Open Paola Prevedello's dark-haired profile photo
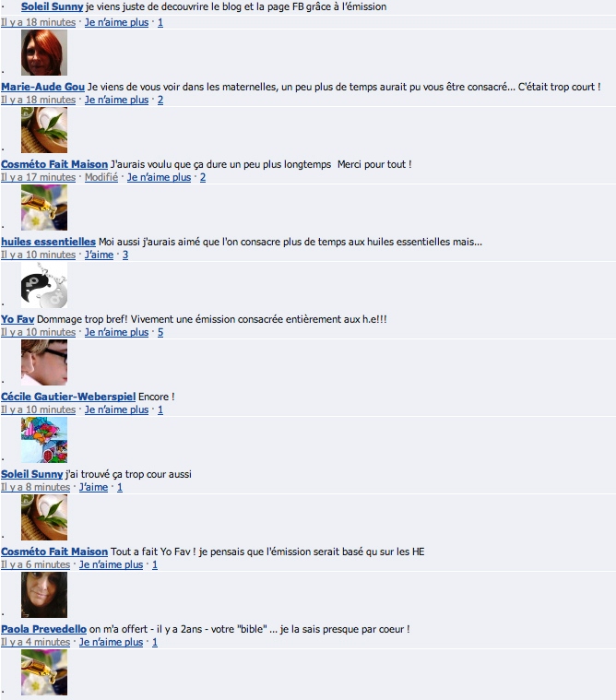This screenshot has height=700, width=616. click(44, 595)
